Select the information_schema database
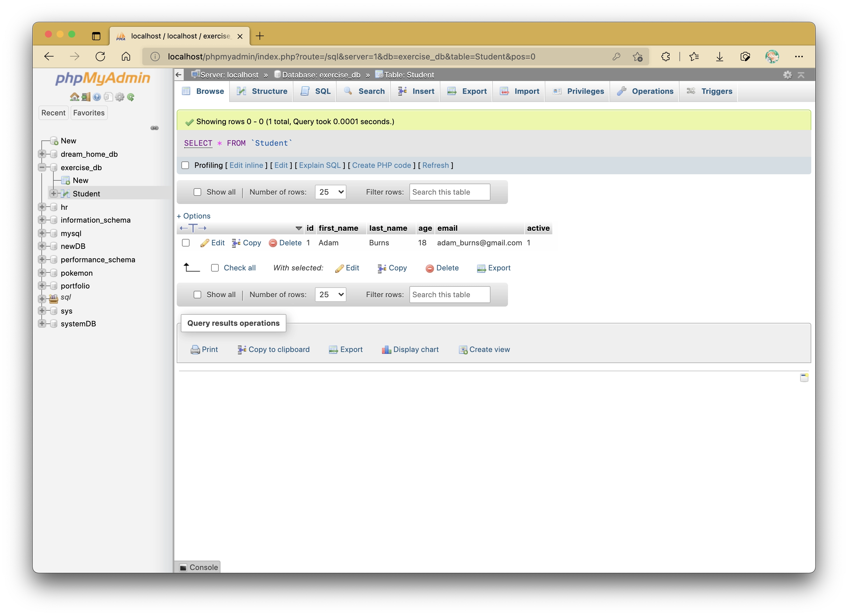848x616 pixels. tap(96, 220)
